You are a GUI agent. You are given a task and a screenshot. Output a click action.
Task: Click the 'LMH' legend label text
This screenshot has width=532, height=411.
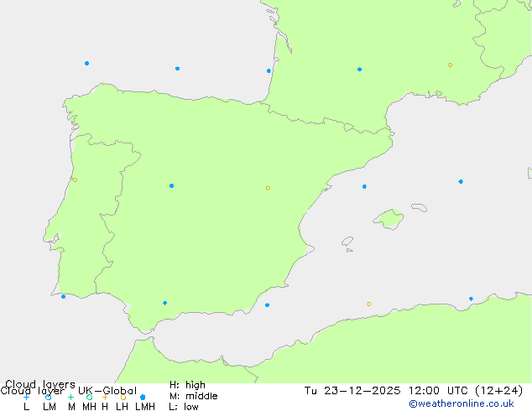pos(145,407)
